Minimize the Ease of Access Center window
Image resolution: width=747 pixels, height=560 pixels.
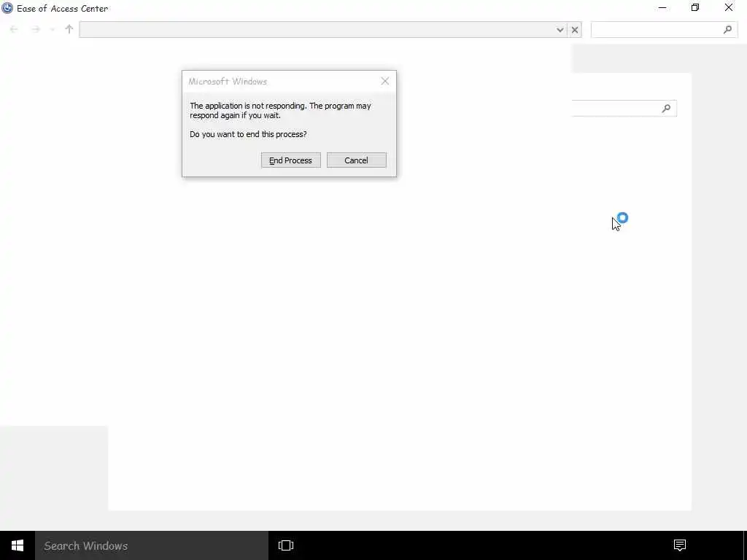(x=662, y=7)
